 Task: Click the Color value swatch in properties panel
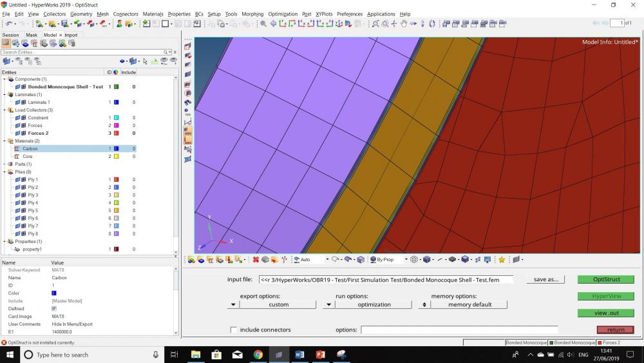coord(54,293)
